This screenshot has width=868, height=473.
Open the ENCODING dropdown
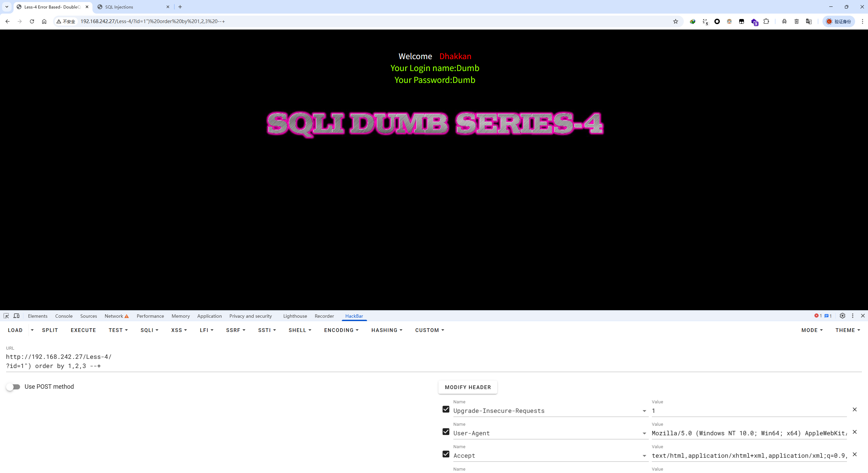341,330
